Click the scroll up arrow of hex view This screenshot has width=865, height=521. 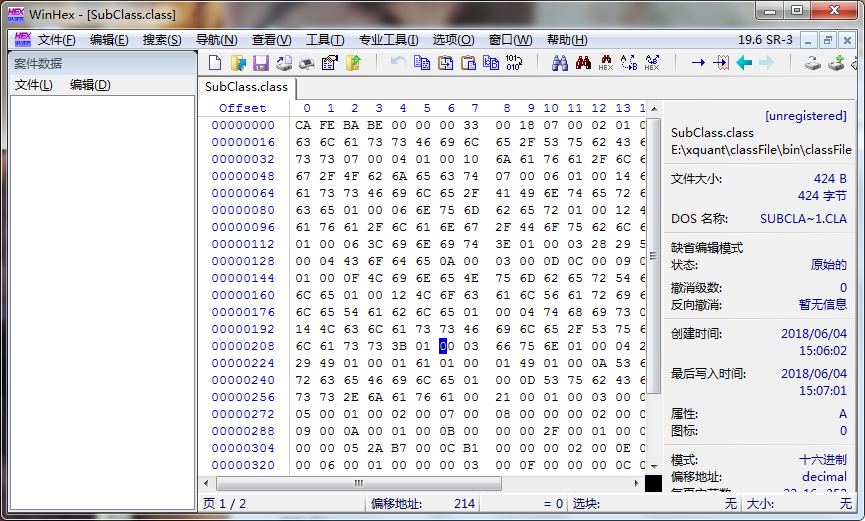pyautogui.click(x=654, y=109)
